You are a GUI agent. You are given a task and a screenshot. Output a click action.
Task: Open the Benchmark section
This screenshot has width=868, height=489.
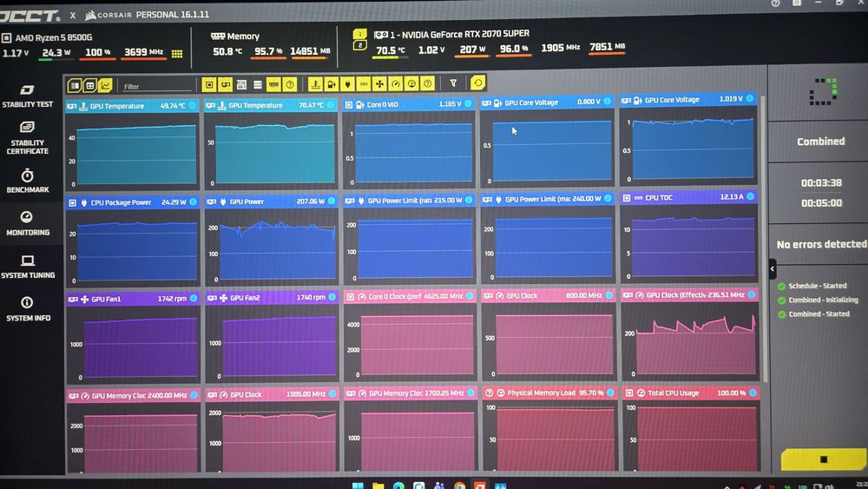pyautogui.click(x=28, y=181)
